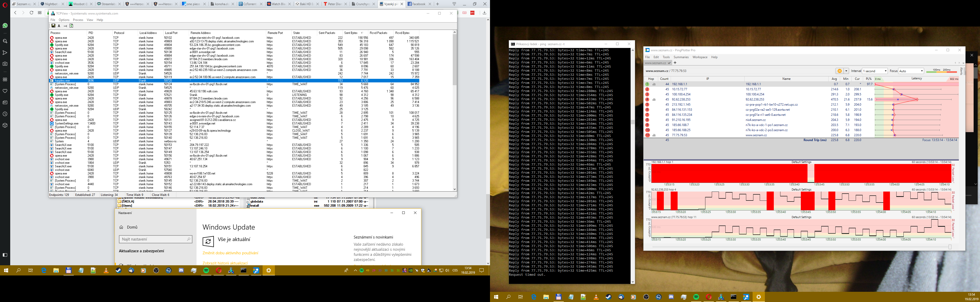Viewport: 980px width, 302px height.
Task: Toggle graph icon for hop 4 row
Action: (x=654, y=100)
